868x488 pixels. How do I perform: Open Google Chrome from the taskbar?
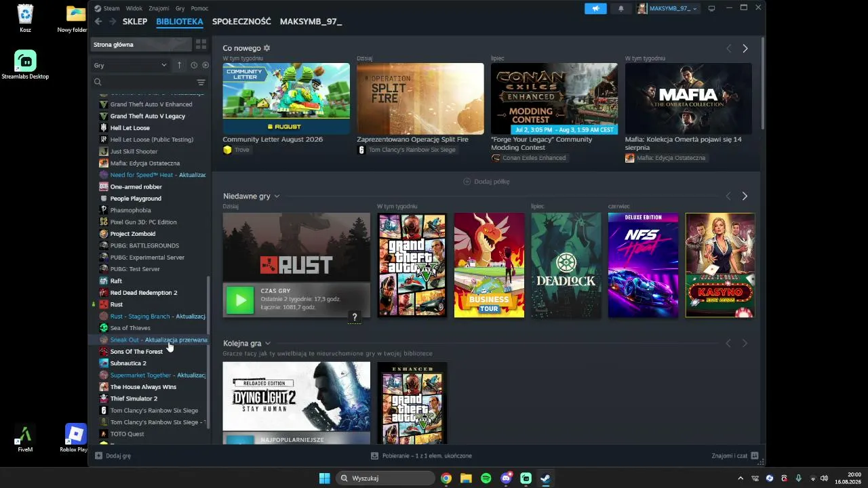[446, 478]
